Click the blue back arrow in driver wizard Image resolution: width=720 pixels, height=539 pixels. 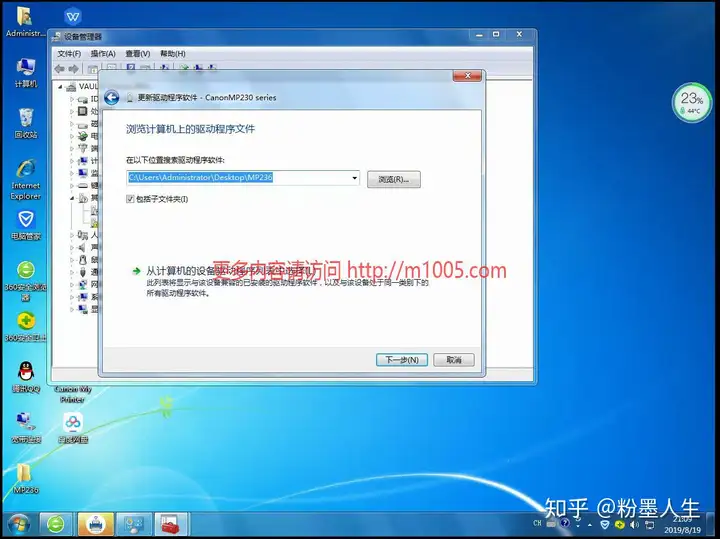[x=112, y=97]
